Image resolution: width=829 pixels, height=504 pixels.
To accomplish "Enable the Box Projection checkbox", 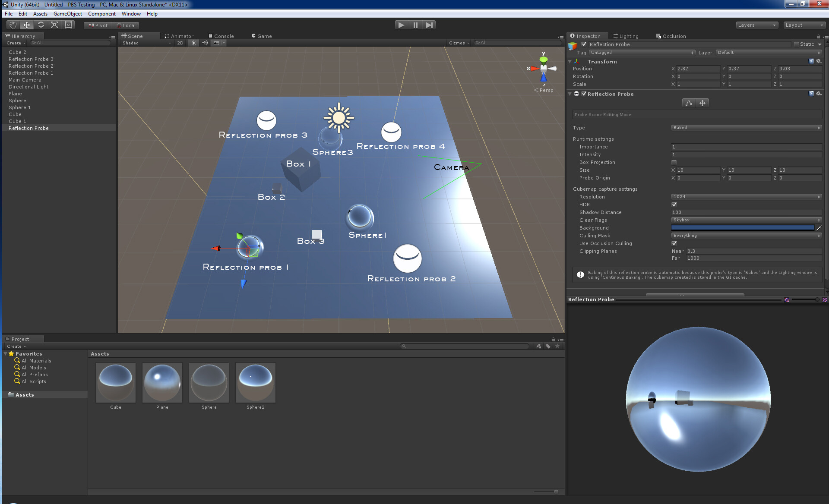I will (674, 162).
